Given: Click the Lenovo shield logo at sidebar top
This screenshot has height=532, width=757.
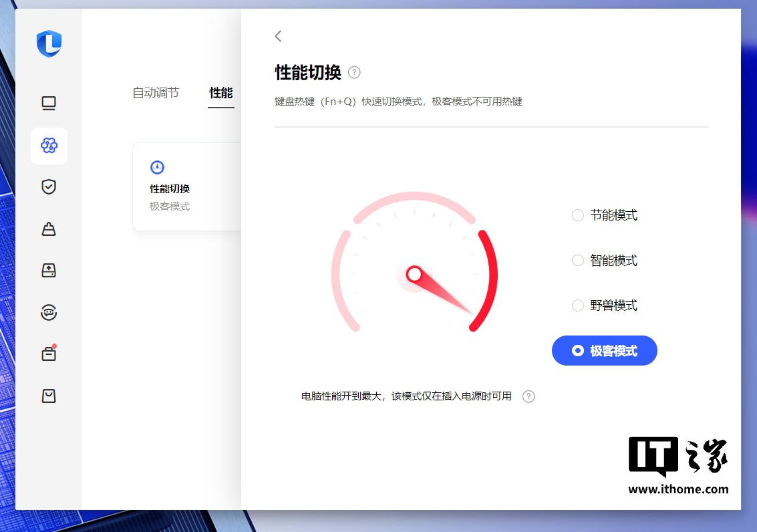Looking at the screenshot, I should pos(48,43).
